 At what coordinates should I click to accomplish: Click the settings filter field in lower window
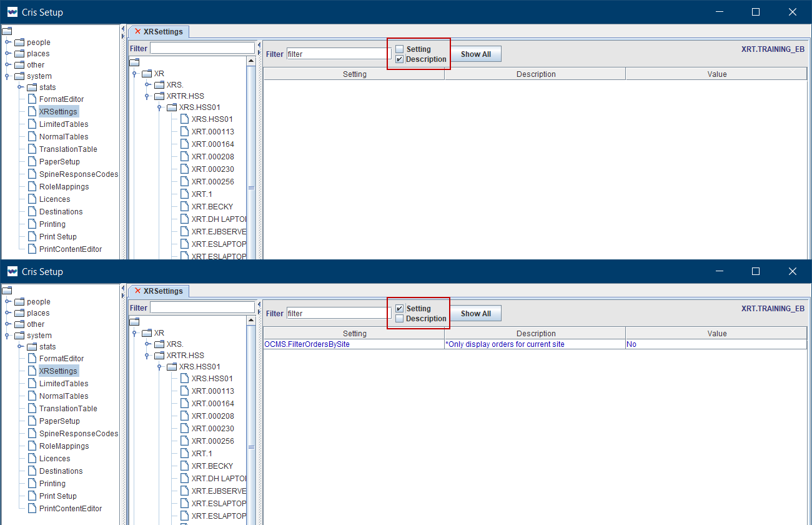point(339,314)
